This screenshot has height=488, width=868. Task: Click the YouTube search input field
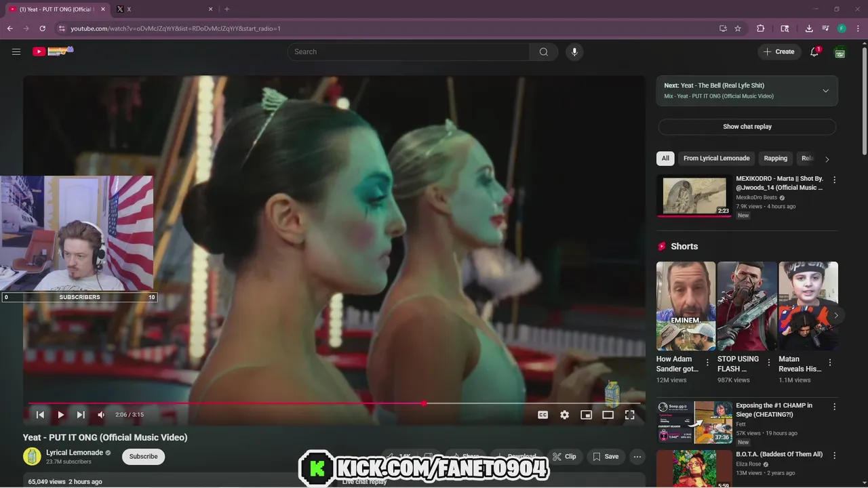point(408,52)
